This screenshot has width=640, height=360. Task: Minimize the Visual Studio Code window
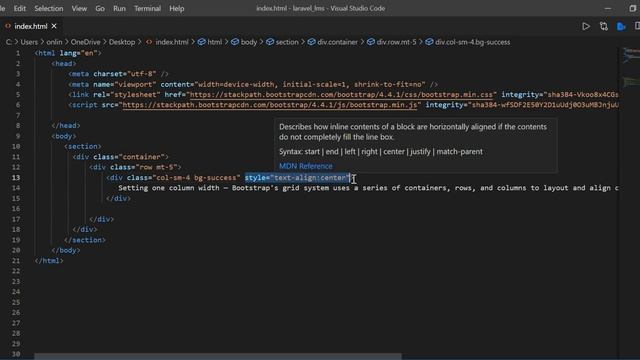pos(607,8)
